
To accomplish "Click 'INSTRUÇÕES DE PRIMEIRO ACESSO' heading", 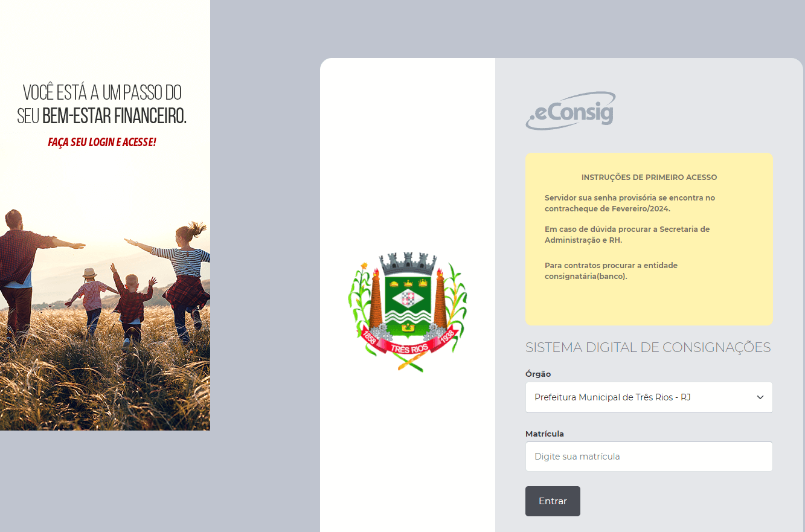I will [649, 178].
